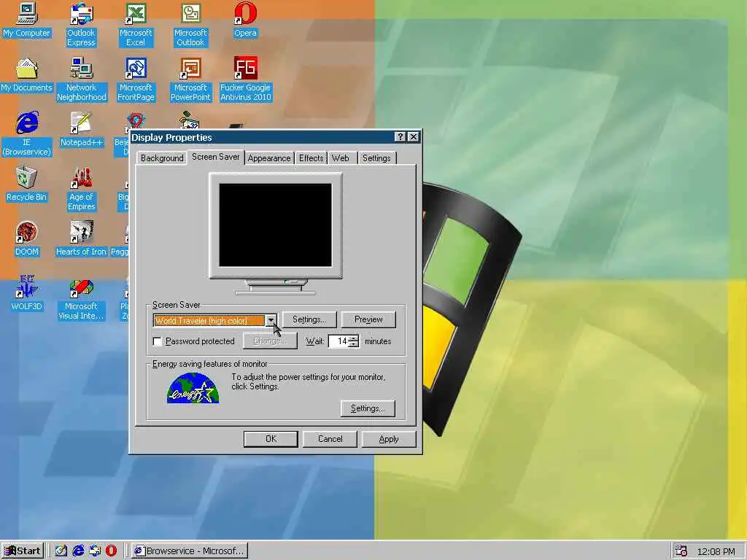The width and height of the screenshot is (747, 560).
Task: Open the Start menu
Action: coord(23,551)
